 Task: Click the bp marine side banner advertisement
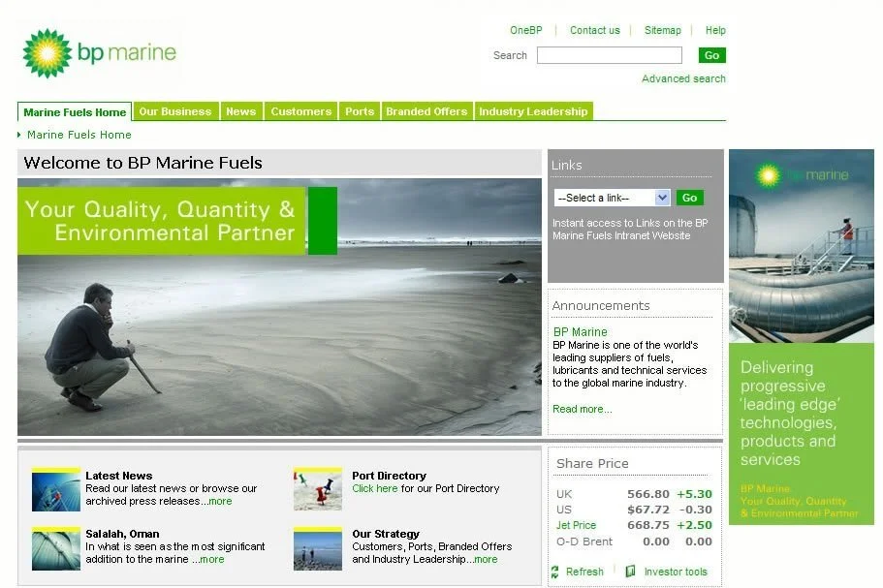click(802, 337)
